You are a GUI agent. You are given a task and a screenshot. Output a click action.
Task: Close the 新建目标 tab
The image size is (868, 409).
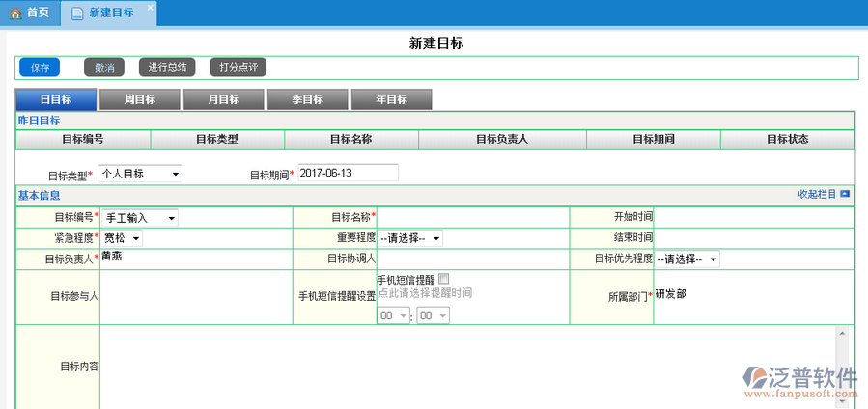[150, 8]
